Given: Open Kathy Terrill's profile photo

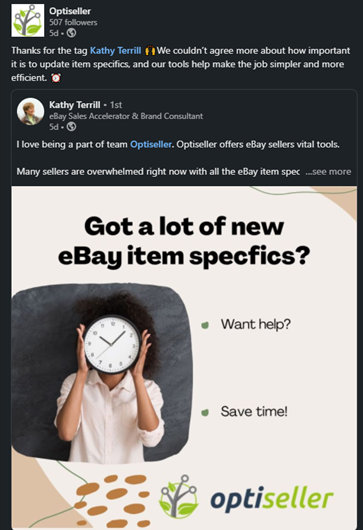Looking at the screenshot, I should click(x=30, y=112).
